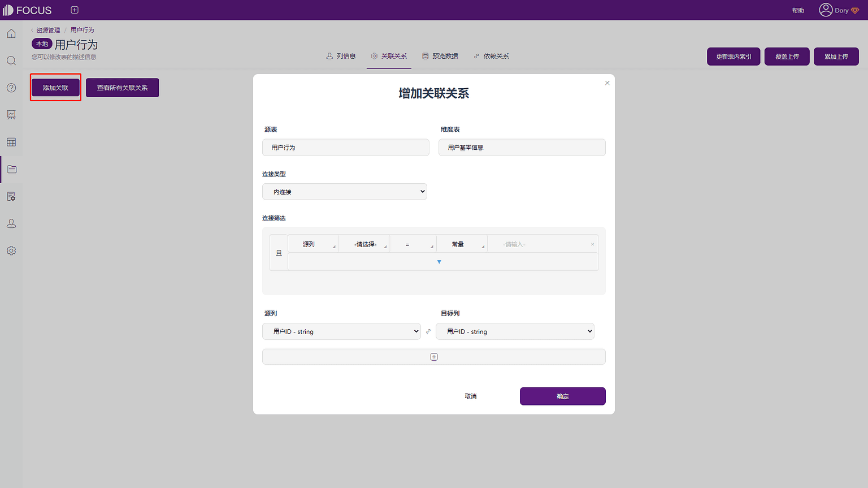
Task: Click 更新表内索引 button
Action: point(734,57)
